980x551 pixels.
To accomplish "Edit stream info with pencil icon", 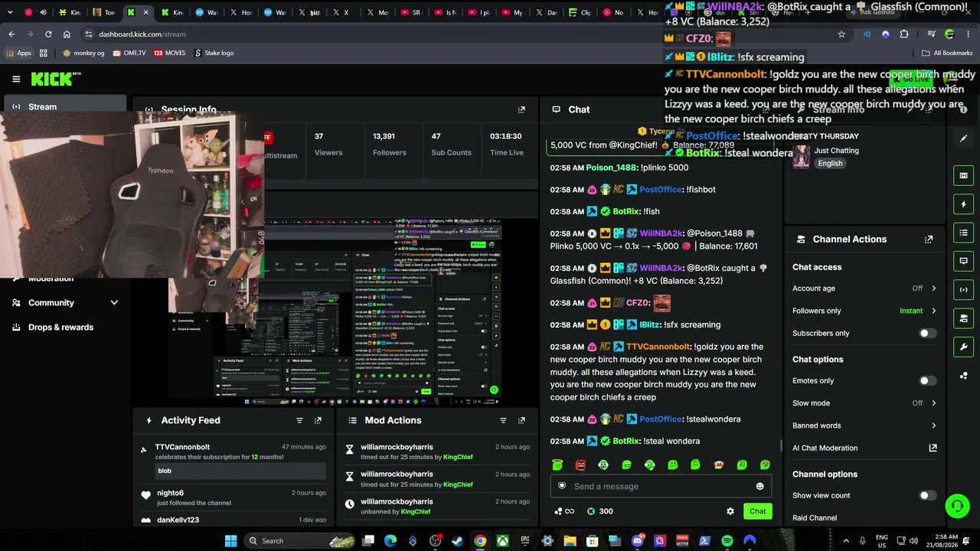I will [963, 139].
